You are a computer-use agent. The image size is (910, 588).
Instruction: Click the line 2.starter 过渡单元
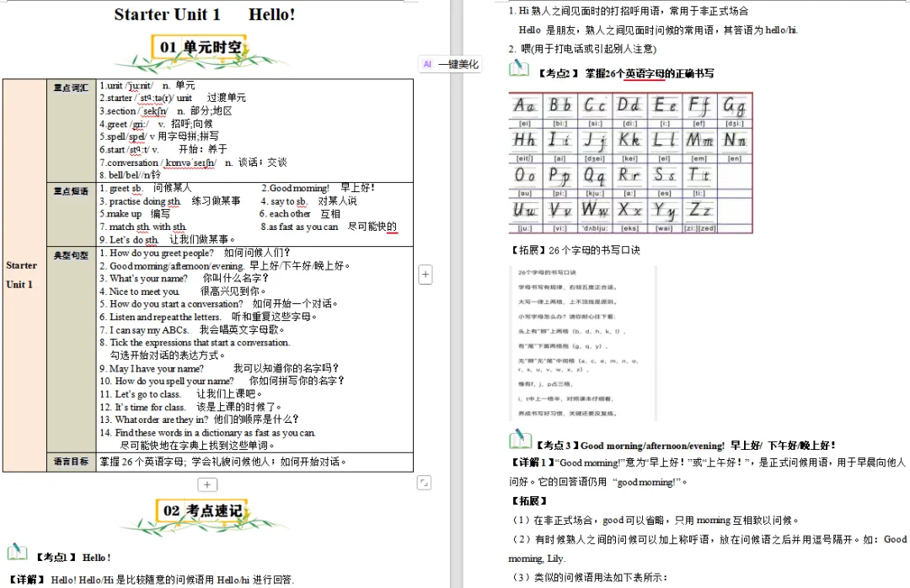[173, 98]
